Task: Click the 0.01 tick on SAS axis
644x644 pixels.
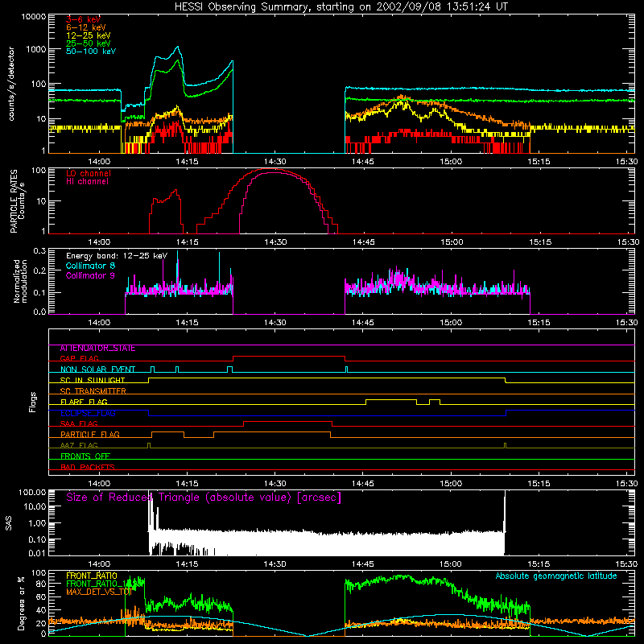Action: [37, 553]
